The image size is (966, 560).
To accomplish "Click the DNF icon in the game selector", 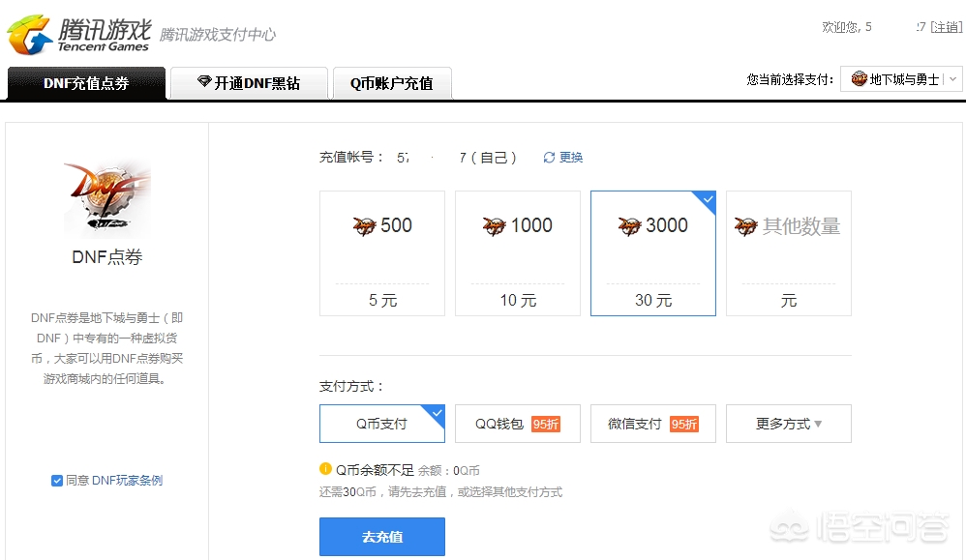I will (x=859, y=78).
